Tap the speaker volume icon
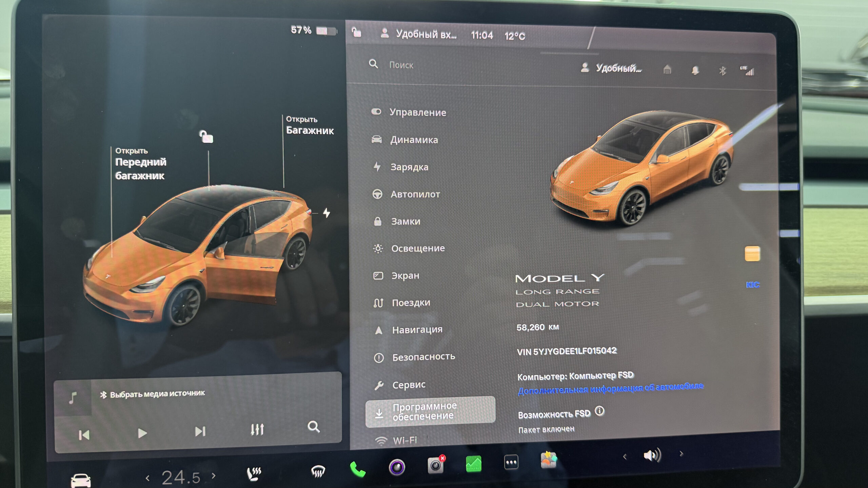 click(652, 455)
